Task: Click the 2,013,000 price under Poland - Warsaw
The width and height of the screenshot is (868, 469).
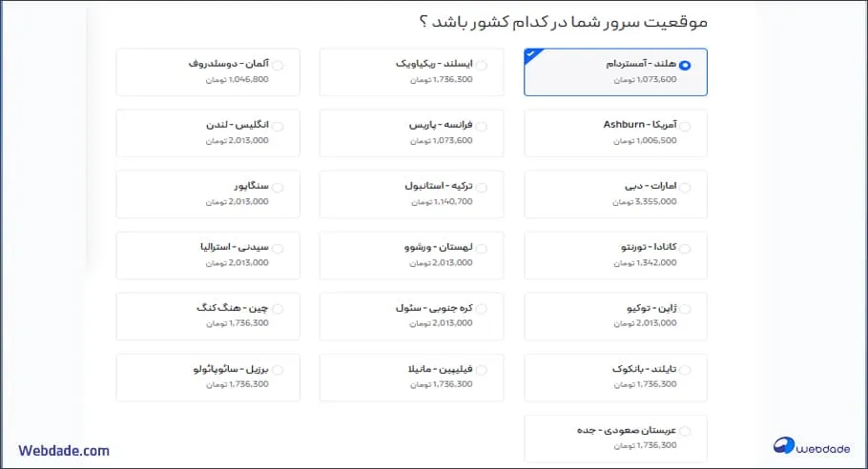Action: click(x=442, y=263)
